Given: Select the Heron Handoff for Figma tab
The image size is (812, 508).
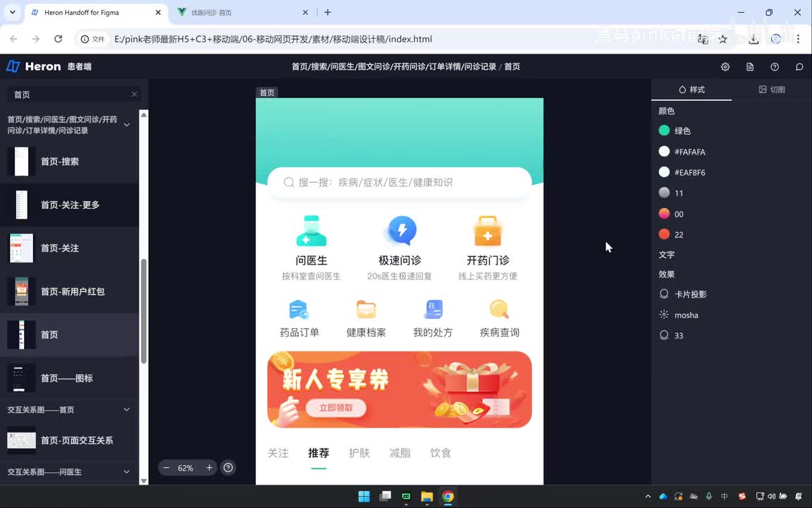Looking at the screenshot, I should pyautogui.click(x=96, y=13).
